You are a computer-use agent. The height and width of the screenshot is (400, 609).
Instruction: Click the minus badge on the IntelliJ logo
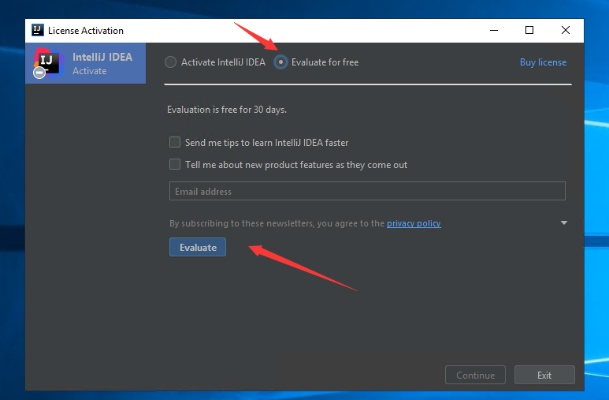point(38,72)
